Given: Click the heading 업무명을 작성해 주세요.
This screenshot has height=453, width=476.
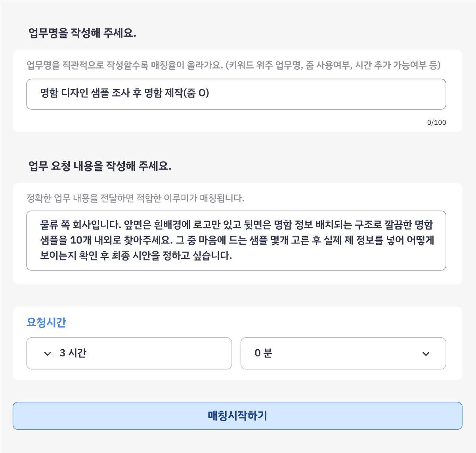Looking at the screenshot, I should (x=82, y=33).
